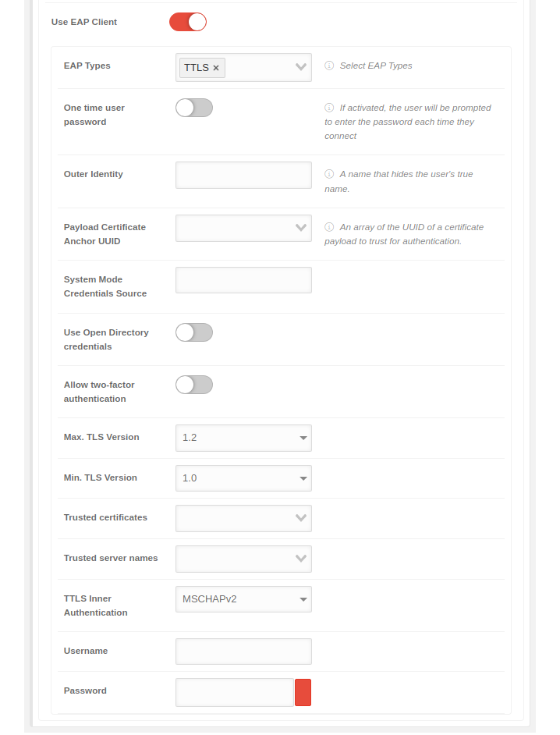This screenshot has width=560, height=735.
Task: Enable Allow two-factor authentication switch
Action: click(194, 385)
